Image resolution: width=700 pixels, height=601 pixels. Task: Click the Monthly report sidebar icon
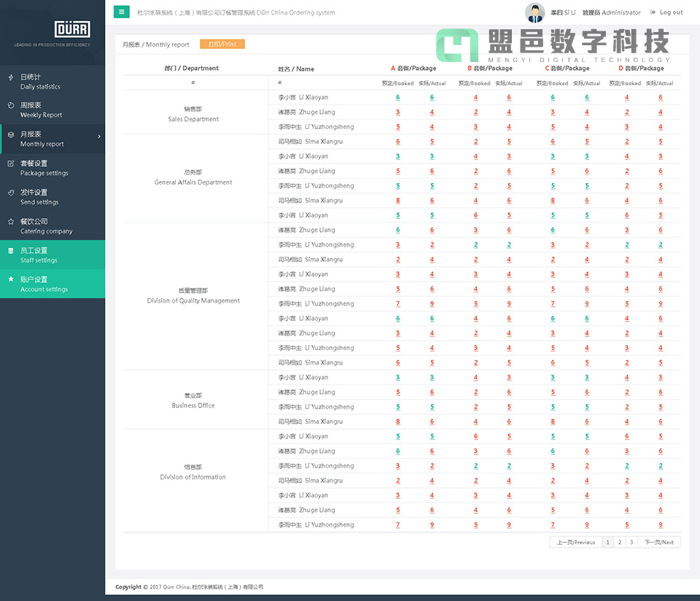coord(9,135)
